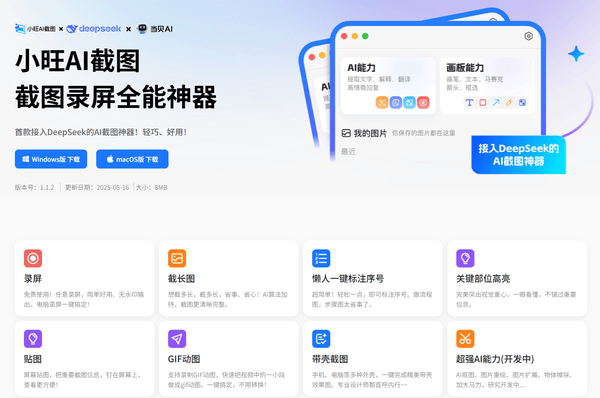Select the text T tool in 画板能力
Viewport: 600px width, 398px height.
(470, 103)
